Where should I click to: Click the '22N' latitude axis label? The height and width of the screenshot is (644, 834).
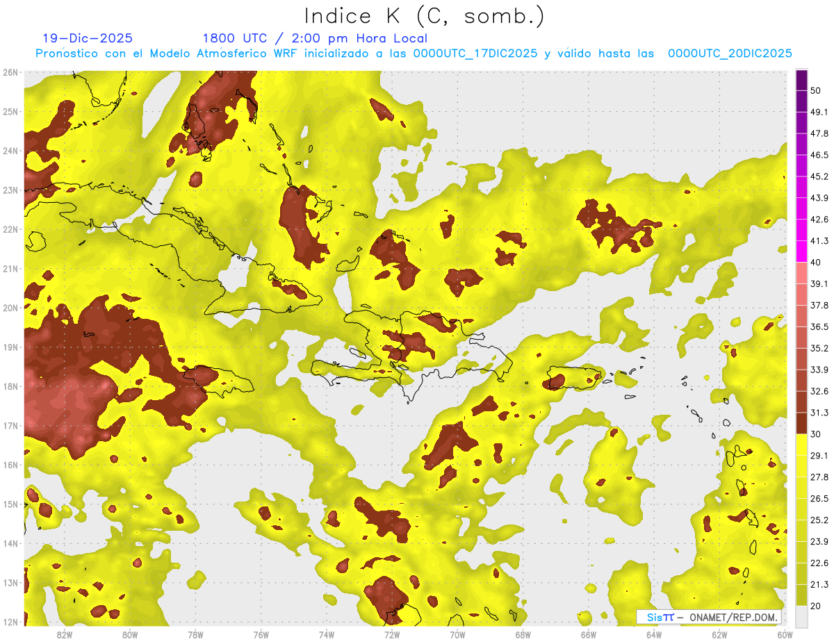point(10,229)
